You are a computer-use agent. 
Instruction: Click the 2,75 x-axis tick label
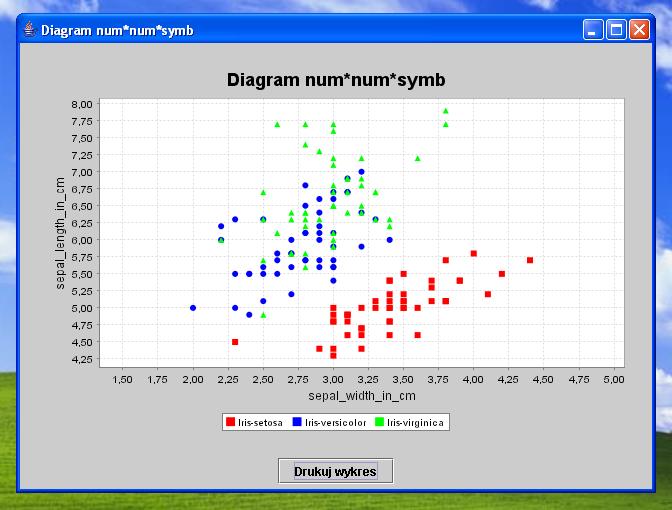click(x=298, y=379)
